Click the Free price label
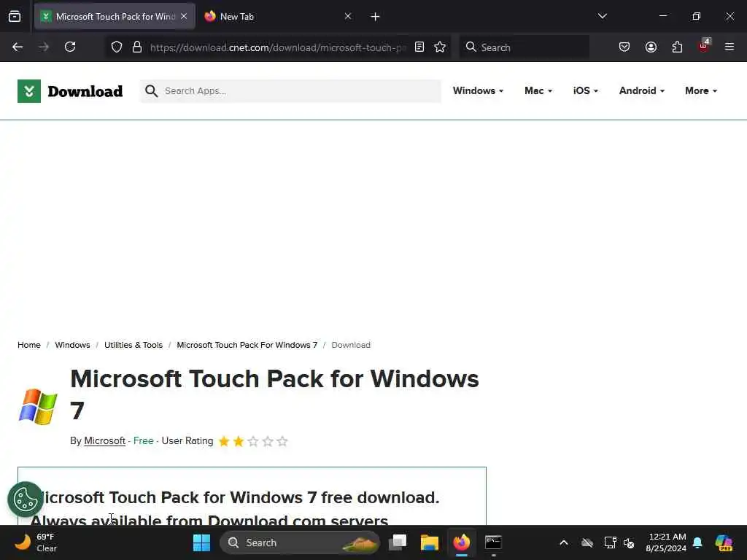The height and width of the screenshot is (560, 747). click(x=144, y=441)
